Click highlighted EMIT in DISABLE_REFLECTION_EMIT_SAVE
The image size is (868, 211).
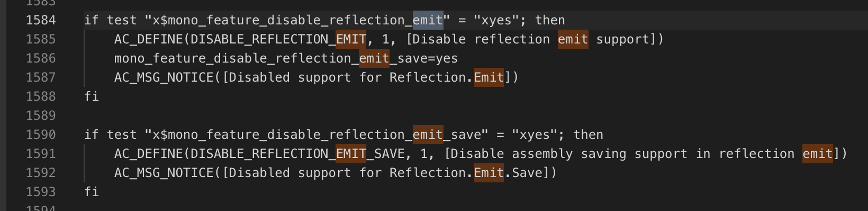351,154
